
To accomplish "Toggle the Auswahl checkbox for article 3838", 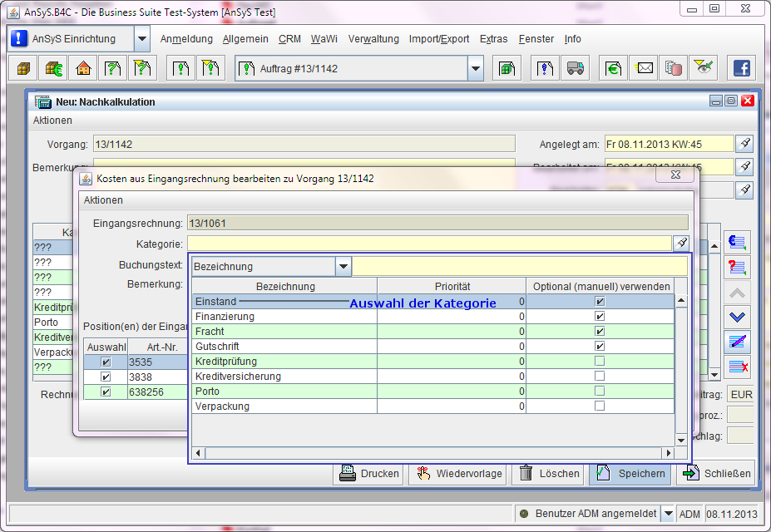I will tap(105, 377).
